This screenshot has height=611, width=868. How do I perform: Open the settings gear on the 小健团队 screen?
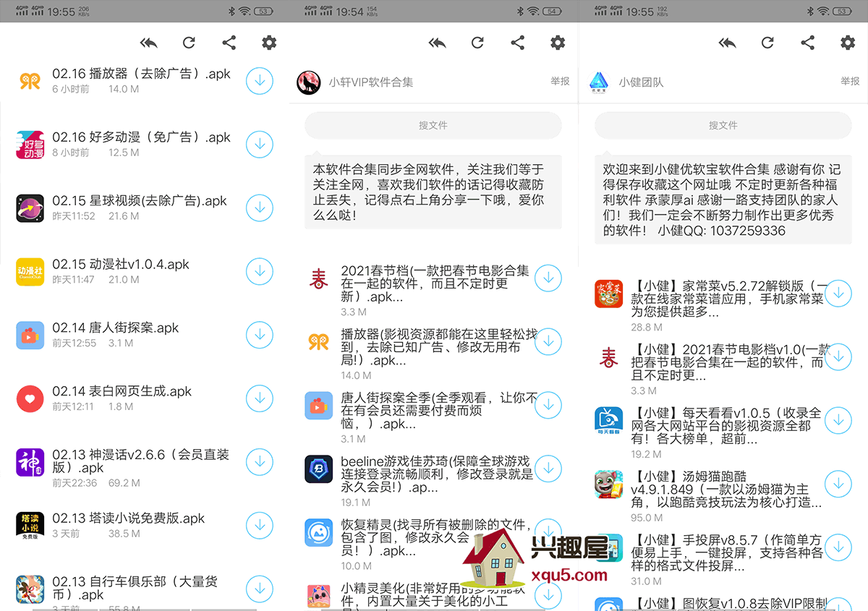click(x=848, y=43)
